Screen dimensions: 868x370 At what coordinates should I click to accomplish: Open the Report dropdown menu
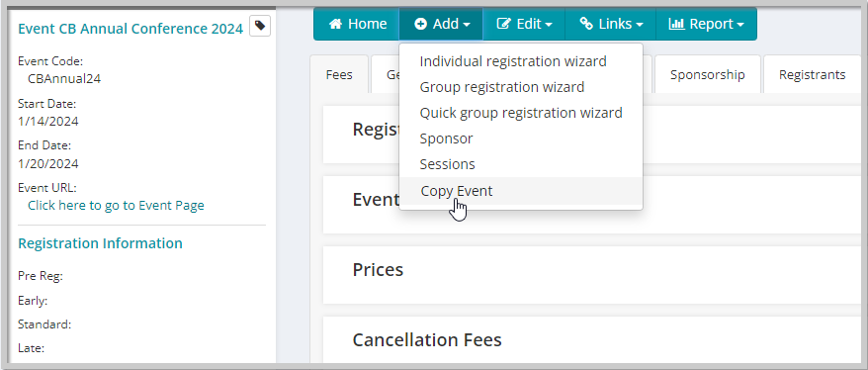click(706, 24)
